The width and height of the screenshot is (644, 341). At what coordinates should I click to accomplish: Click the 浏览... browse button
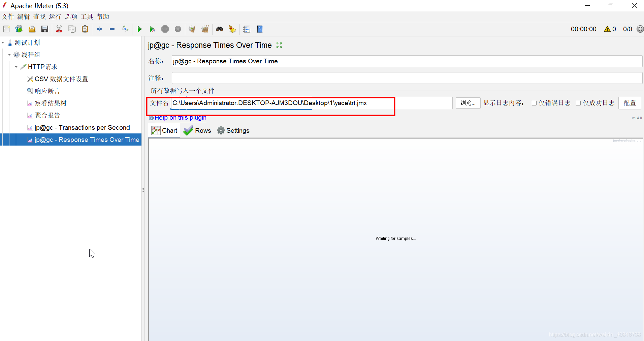[468, 103]
